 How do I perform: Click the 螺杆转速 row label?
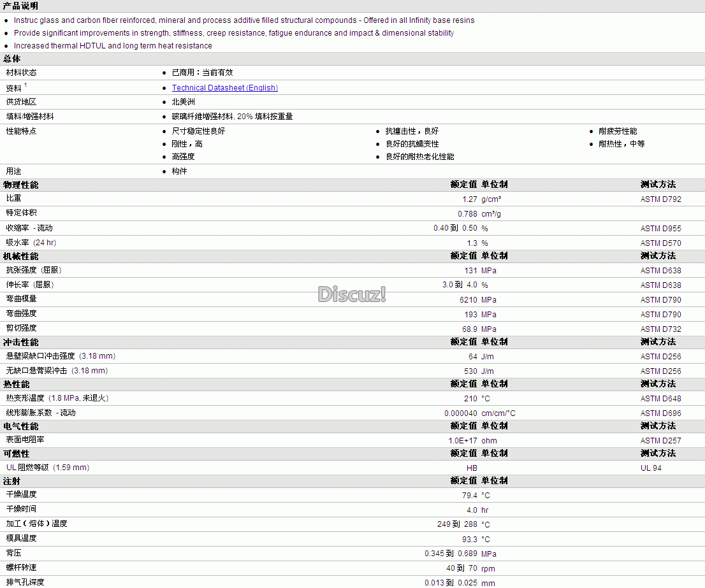(x=21, y=568)
